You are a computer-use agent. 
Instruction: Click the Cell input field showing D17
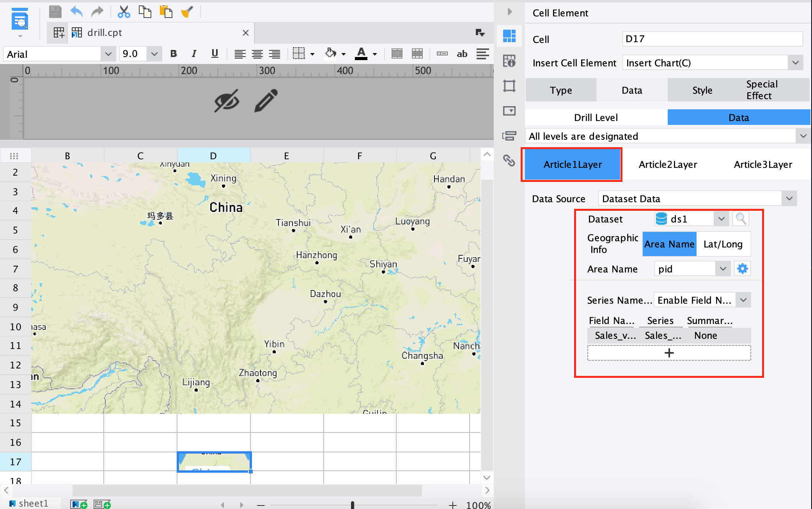click(712, 39)
